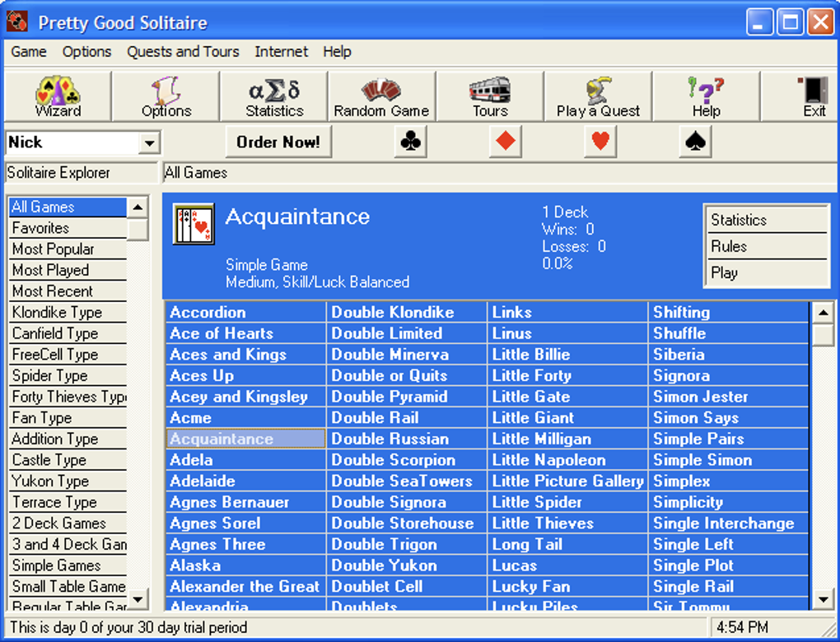This screenshot has width=840, height=642.
Task: Click the game list scroll-down arrow
Action: point(823,599)
